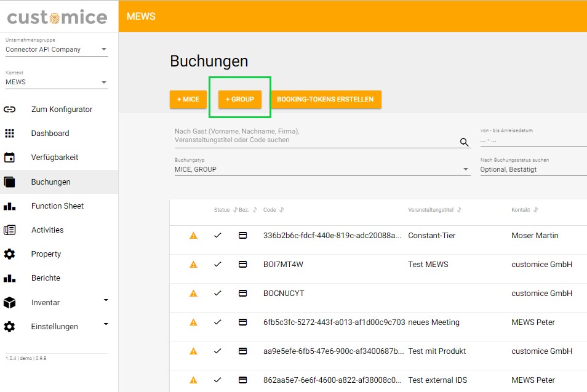Click card icon in Test external IDS row
587x392 pixels.
pyautogui.click(x=242, y=380)
